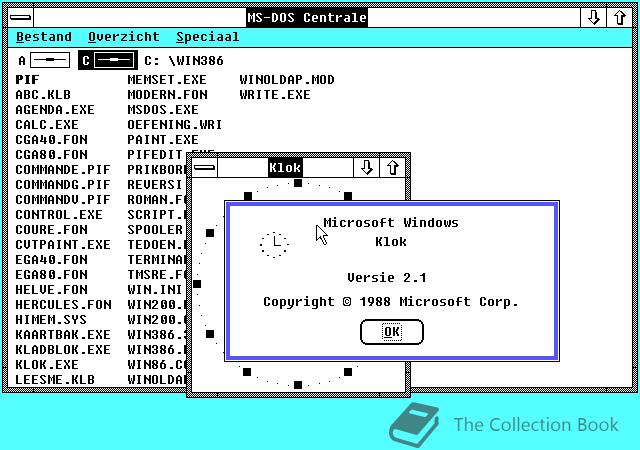Select file COMMANDV.PIF
640x450 pixels.
(63, 200)
